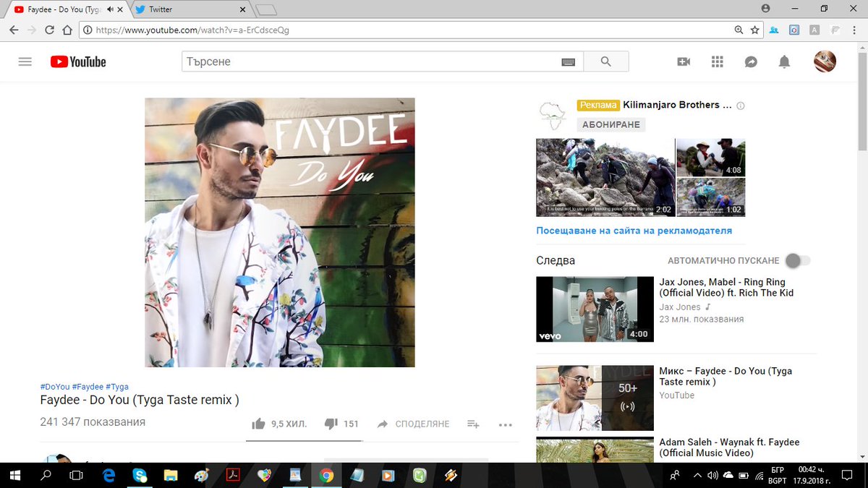Open the taskbar search magnifier
Screen dimensions: 868x488
pyautogui.click(x=46, y=475)
